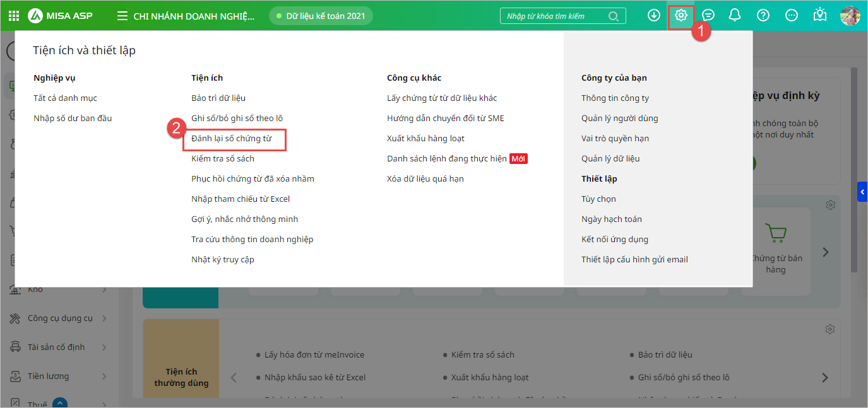The image size is (868, 408).
Task: Open the user avatar profile
Action: 850,16
